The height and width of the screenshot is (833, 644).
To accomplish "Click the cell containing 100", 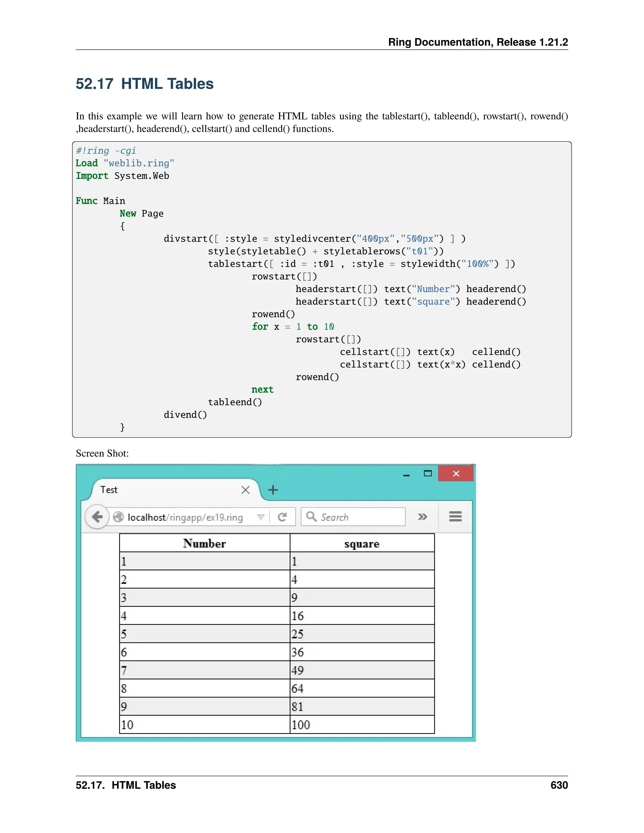I will pyautogui.click(x=362, y=725).
